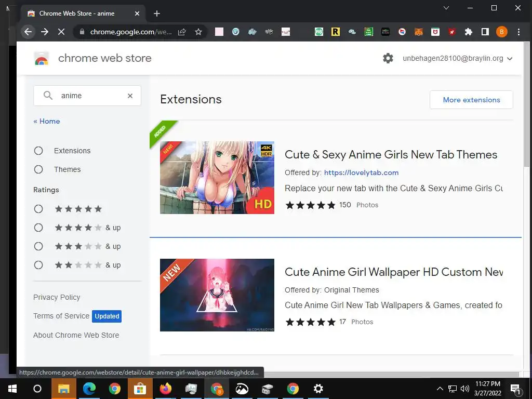
Task: Filter by two stars & up
Action: [x=38, y=264]
